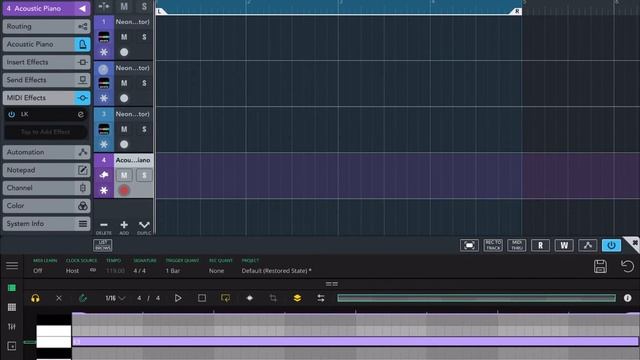Duplicate the selected track
Image resolution: width=640 pixels, height=360 pixels.
144,227
